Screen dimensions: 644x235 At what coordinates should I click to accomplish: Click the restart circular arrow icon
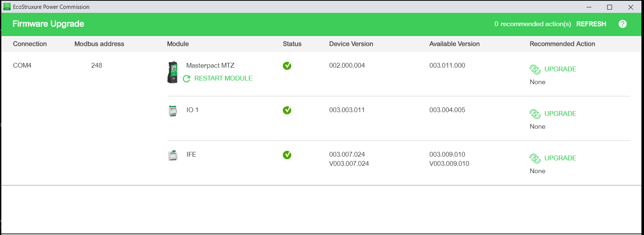tap(186, 79)
